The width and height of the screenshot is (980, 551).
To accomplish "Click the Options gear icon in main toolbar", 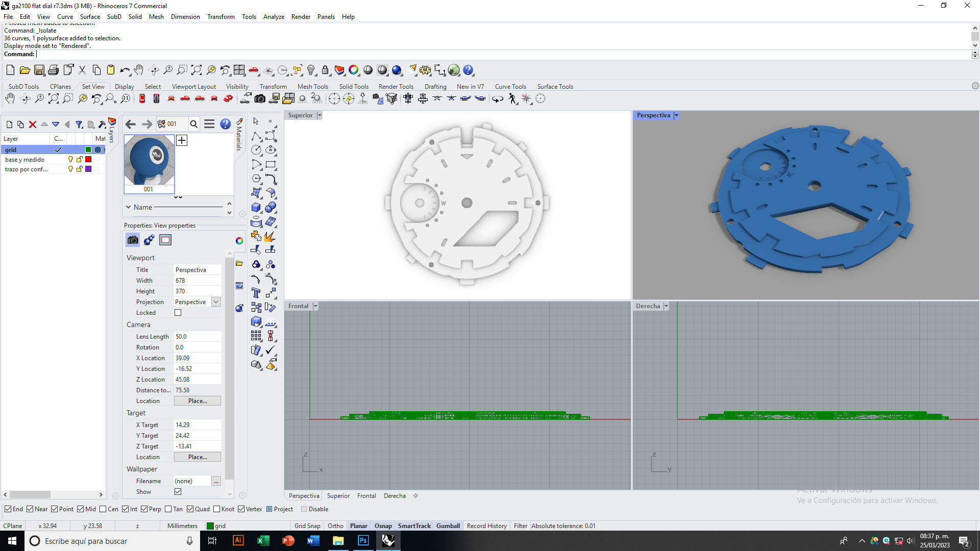I will (x=425, y=70).
